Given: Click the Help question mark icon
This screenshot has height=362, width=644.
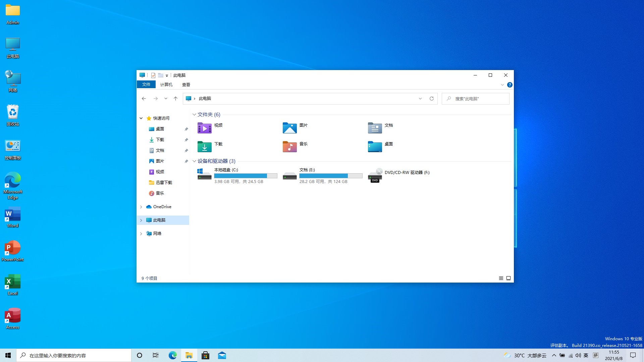Looking at the screenshot, I should (509, 84).
